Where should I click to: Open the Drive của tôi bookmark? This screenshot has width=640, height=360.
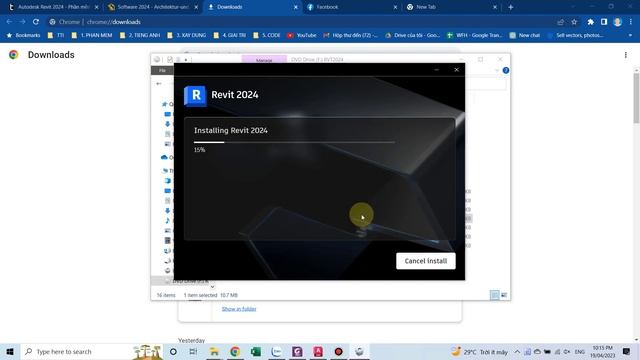(412, 36)
